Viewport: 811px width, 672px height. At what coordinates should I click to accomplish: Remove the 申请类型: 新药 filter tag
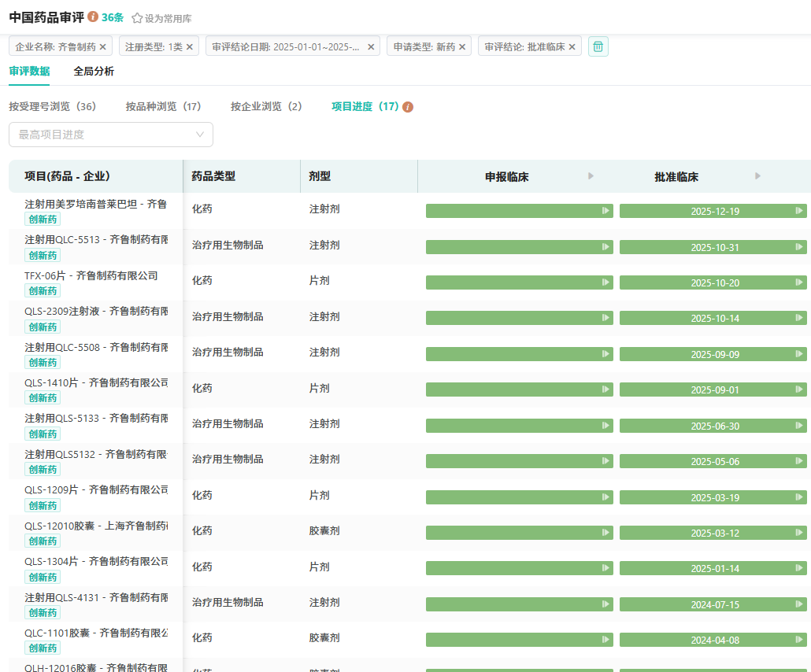462,47
